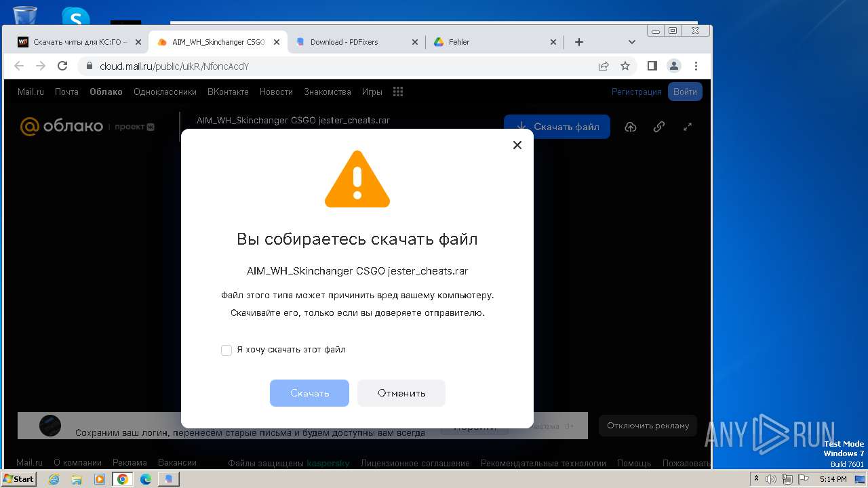The height and width of the screenshot is (488, 868).
Task: Click 'Рекомендательные технологии' footer link
Action: click(x=543, y=464)
